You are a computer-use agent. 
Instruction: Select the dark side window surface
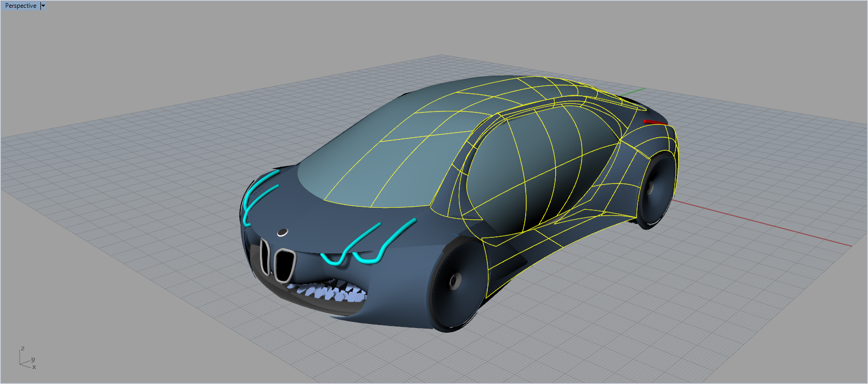[523, 171]
